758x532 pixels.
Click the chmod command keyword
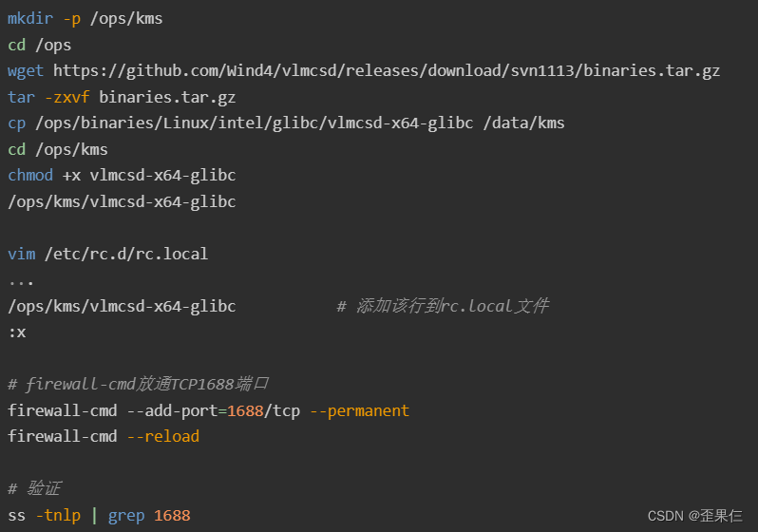30,175
